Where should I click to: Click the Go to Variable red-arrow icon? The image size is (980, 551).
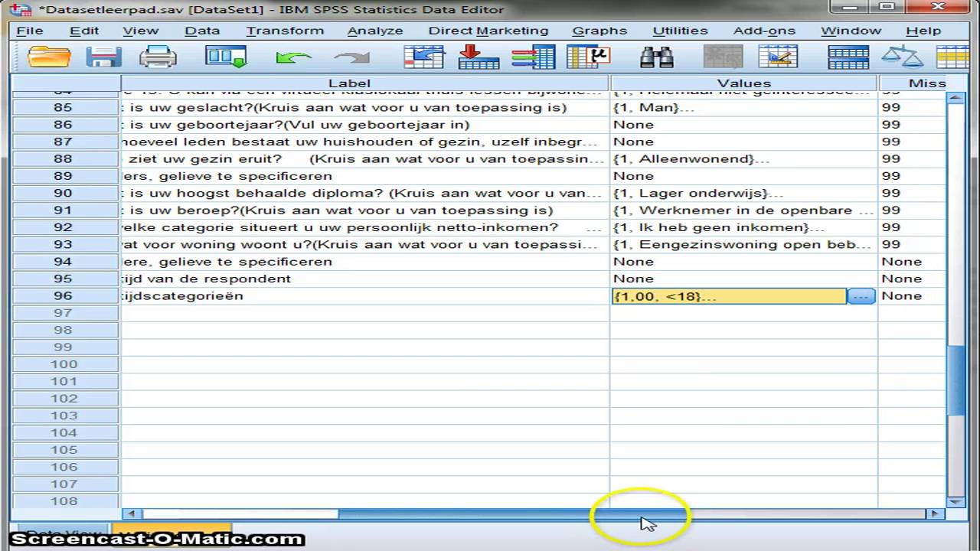coord(479,57)
